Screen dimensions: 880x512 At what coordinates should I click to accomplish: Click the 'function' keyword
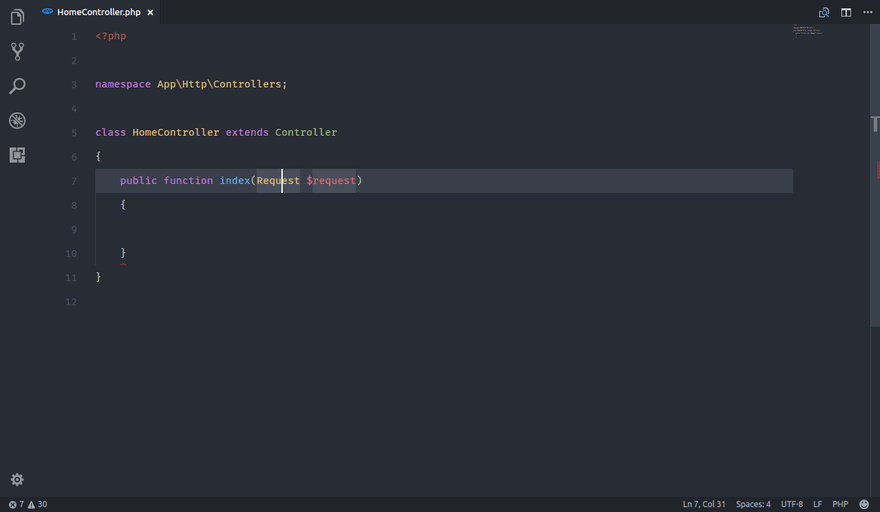pyautogui.click(x=188, y=181)
